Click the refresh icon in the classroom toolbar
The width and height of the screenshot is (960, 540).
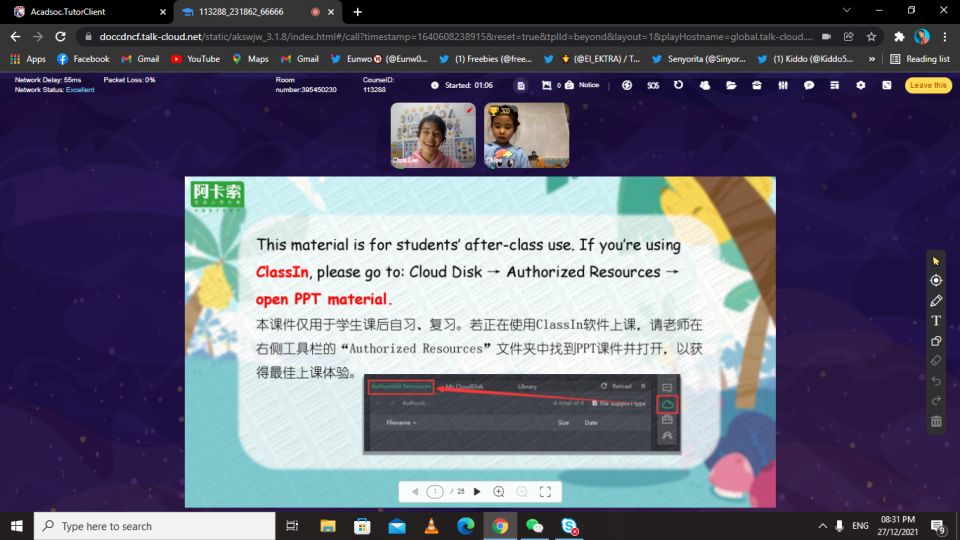(x=679, y=85)
